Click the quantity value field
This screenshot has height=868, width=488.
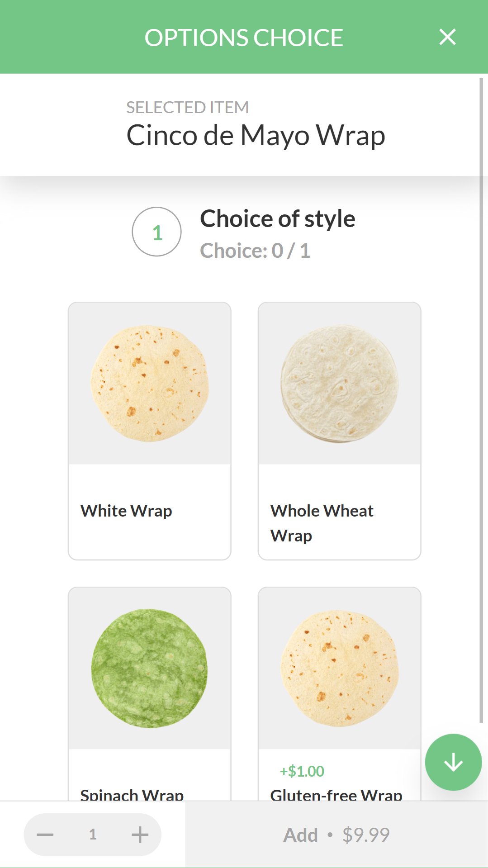pyautogui.click(x=93, y=835)
